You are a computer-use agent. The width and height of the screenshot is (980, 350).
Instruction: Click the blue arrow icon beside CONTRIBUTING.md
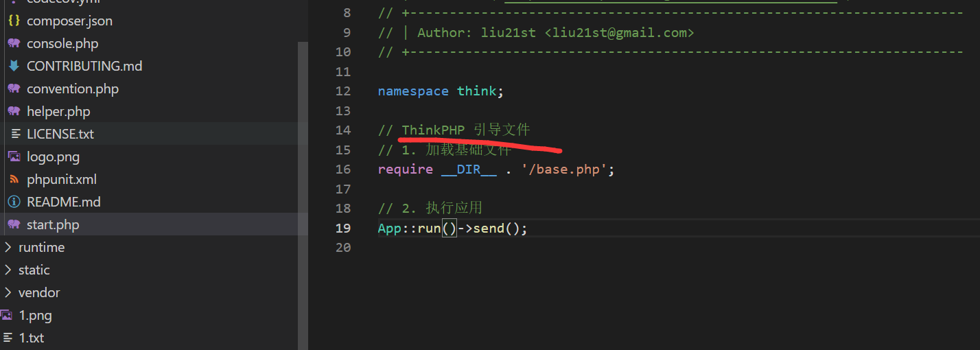point(14,66)
